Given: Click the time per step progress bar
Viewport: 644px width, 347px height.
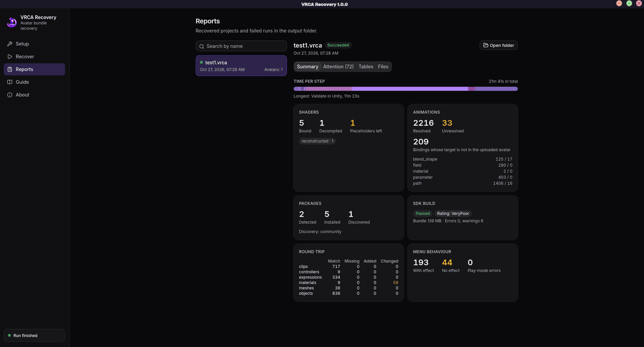Looking at the screenshot, I should [x=406, y=89].
